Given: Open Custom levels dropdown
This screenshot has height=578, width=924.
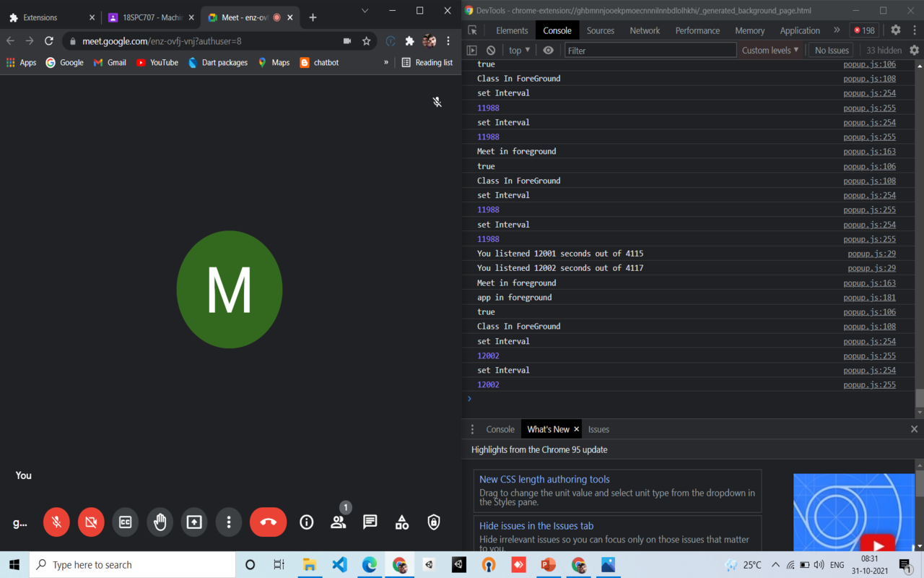Looking at the screenshot, I should pyautogui.click(x=770, y=51).
